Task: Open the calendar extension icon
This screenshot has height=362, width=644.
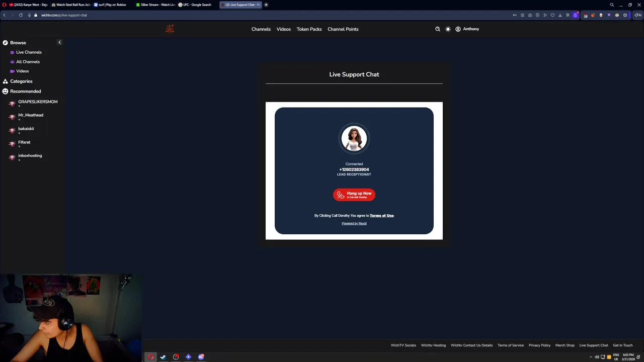Action: tap(586, 15)
